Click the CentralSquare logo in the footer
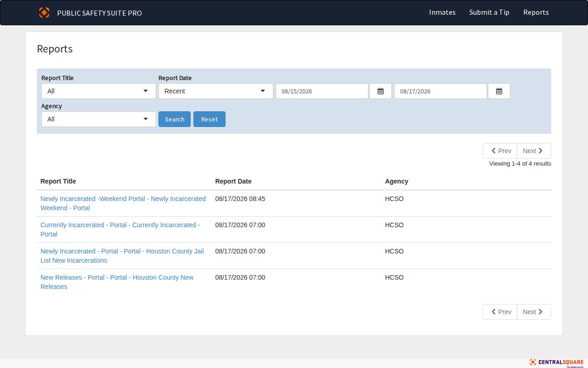The width and height of the screenshot is (588, 368). (x=556, y=362)
